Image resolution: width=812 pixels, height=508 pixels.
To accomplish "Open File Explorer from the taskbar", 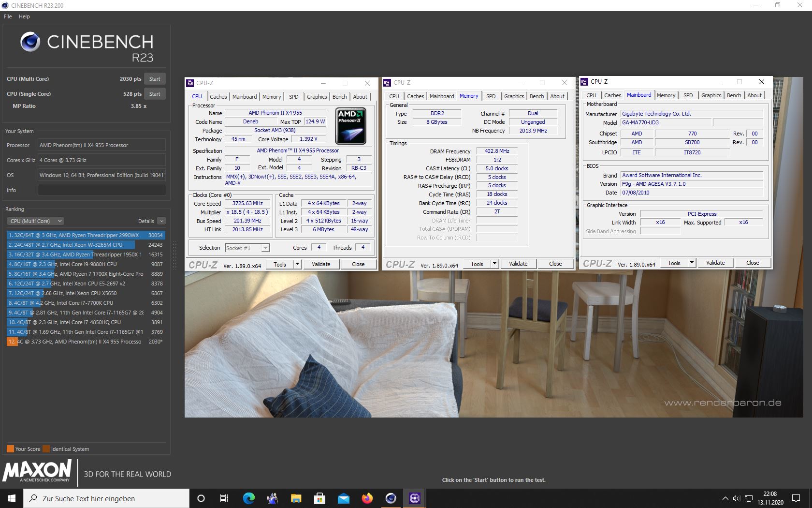I will click(296, 498).
